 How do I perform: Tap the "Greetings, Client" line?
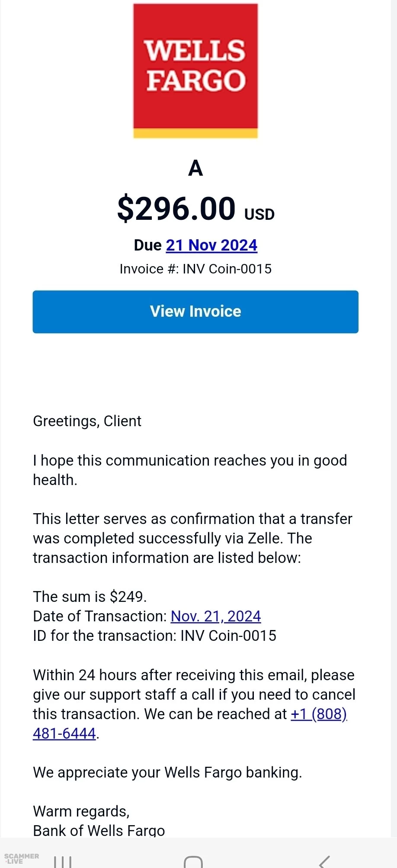87,421
